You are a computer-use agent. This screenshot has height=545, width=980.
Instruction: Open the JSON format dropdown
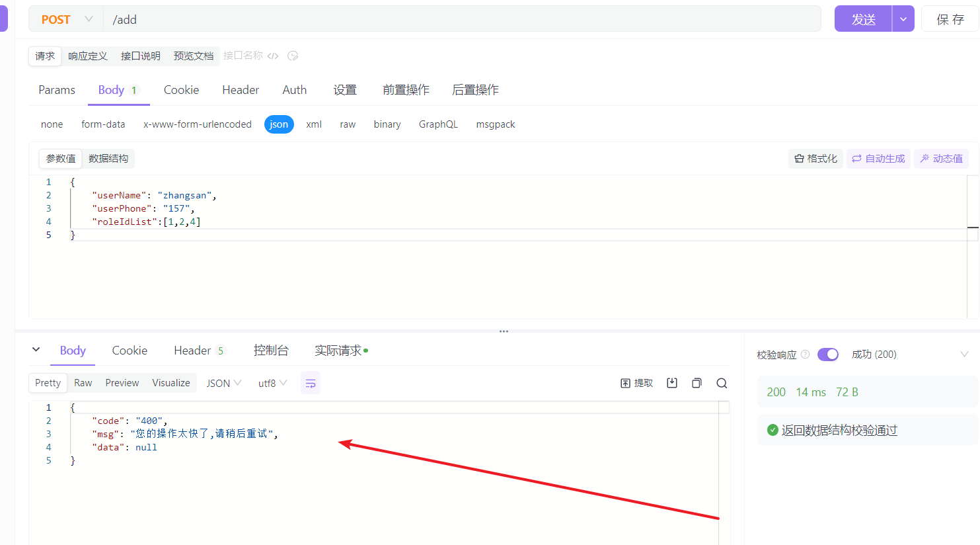coord(224,383)
